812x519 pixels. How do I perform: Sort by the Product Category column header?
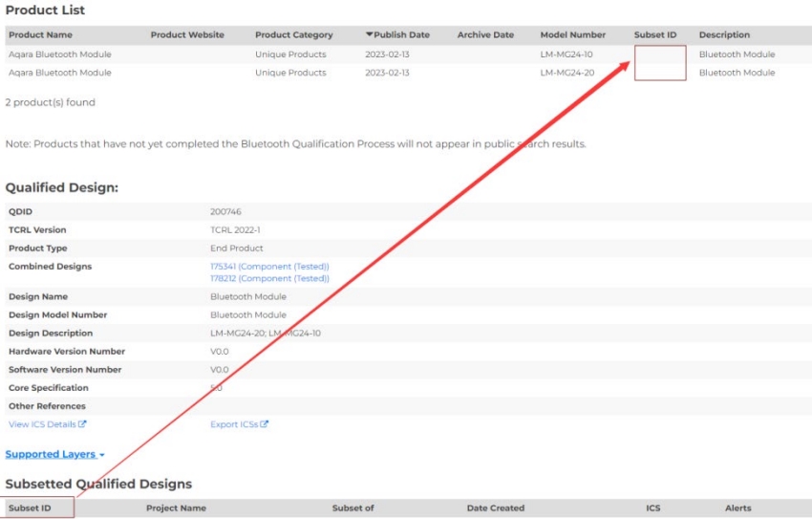[x=294, y=35]
